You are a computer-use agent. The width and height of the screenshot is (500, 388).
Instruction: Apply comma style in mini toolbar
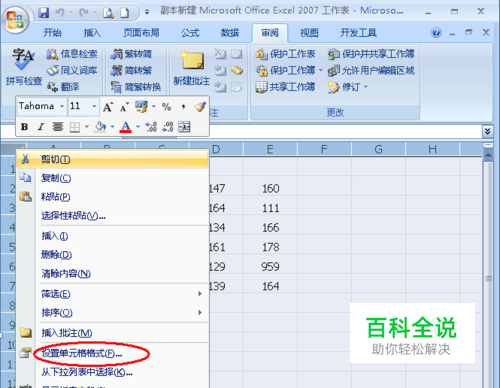point(183,107)
